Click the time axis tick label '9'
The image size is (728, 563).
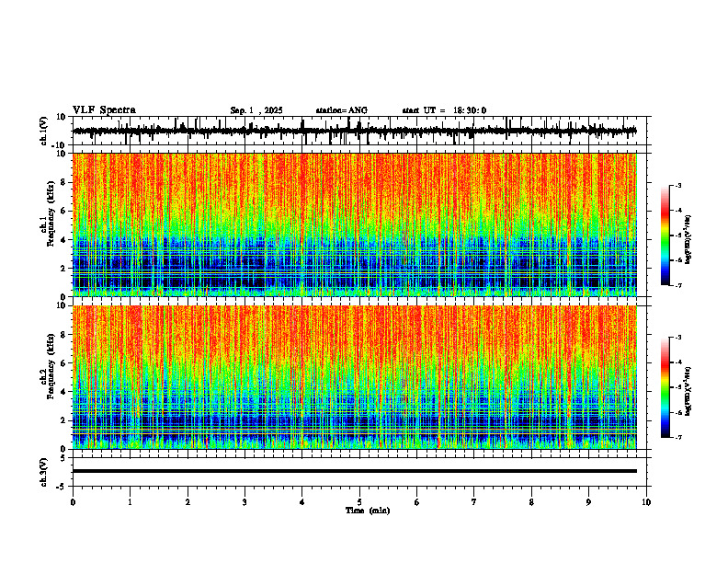[x=588, y=502]
